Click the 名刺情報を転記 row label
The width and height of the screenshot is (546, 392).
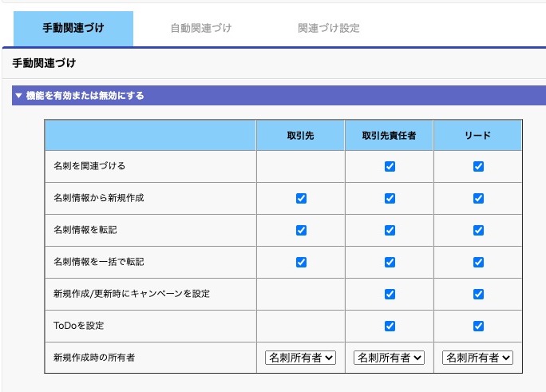click(x=85, y=230)
